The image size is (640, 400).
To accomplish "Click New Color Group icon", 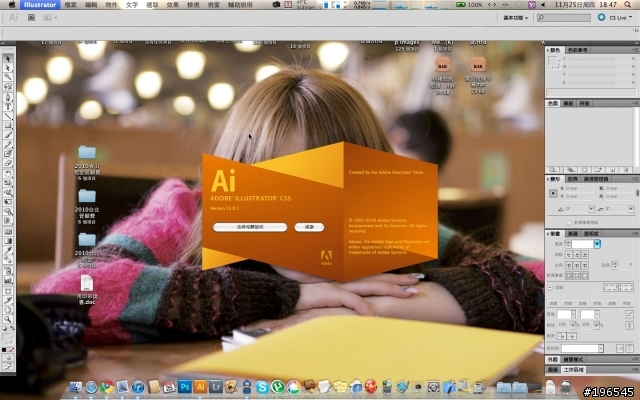I will [x=598, y=169].
